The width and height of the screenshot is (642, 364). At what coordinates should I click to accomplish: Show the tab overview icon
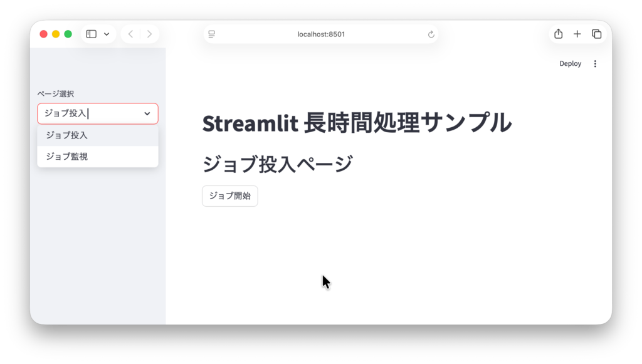pos(596,34)
